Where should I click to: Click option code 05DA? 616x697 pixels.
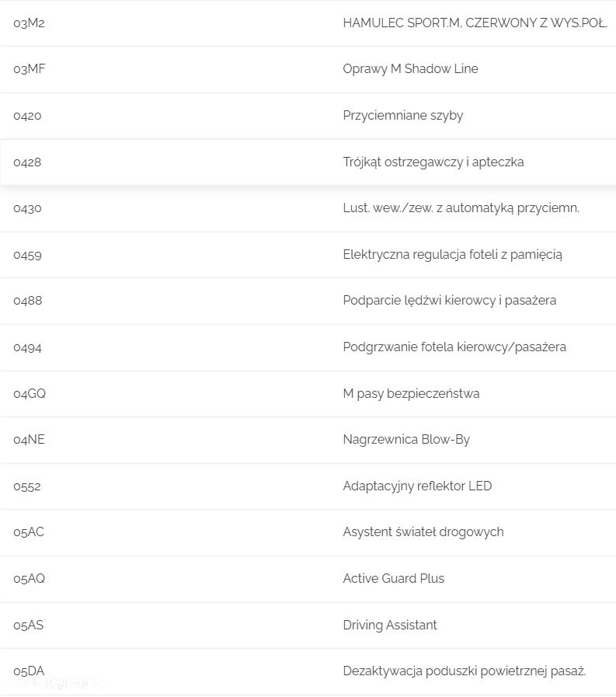tap(29, 671)
